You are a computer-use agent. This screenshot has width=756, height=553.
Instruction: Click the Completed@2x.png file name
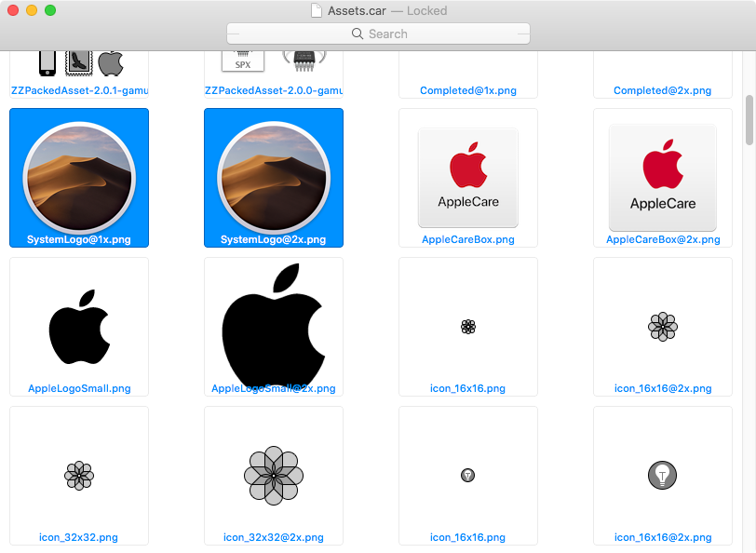pyautogui.click(x=663, y=90)
